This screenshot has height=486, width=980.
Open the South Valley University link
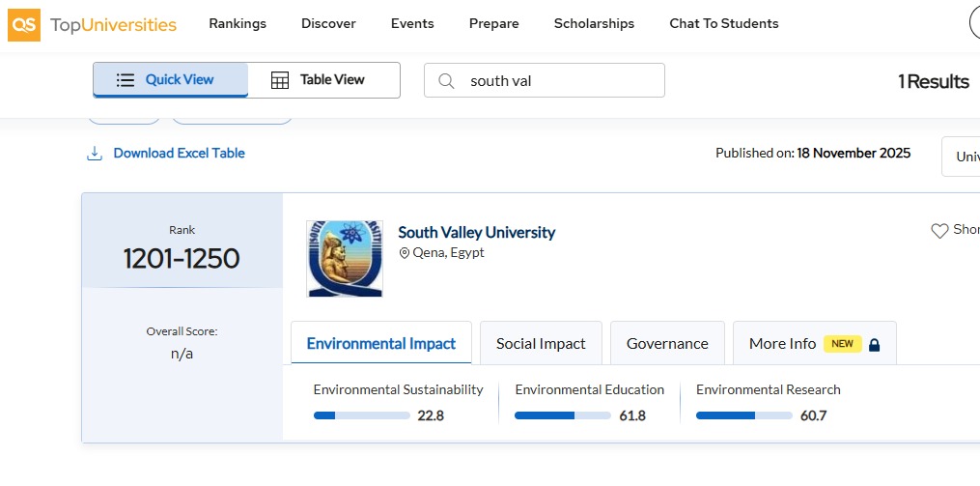(x=477, y=233)
